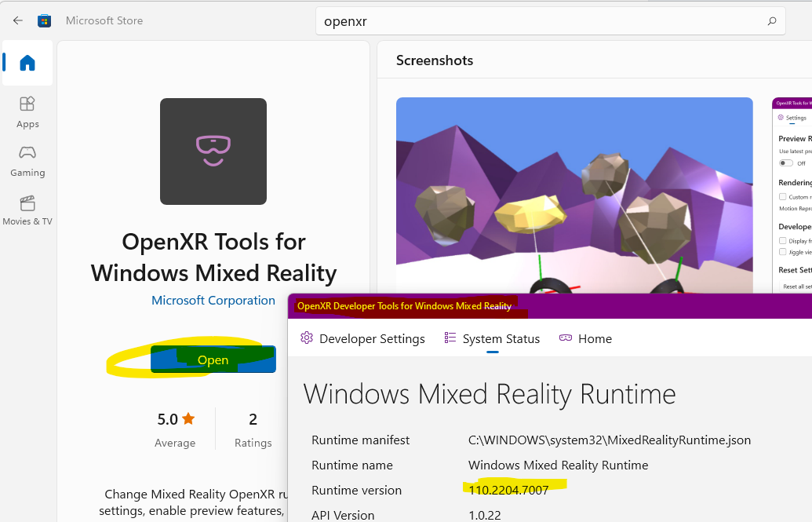Switch to Developer Settings tab
This screenshot has height=522, width=812.
tap(362, 338)
